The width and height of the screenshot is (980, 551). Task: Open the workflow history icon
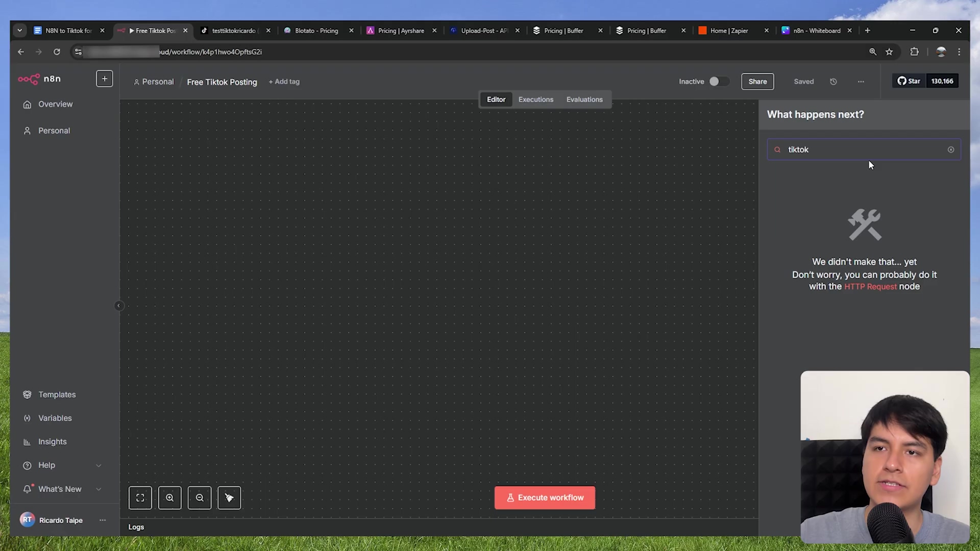(x=834, y=82)
